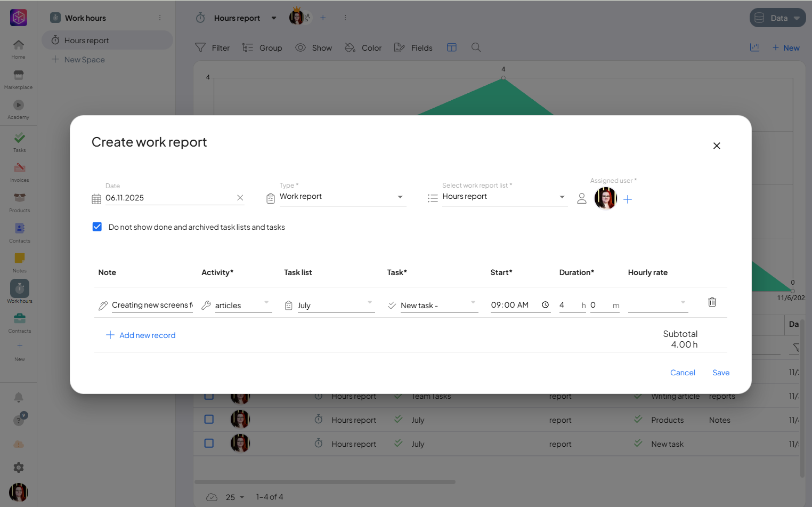Click New Space in the sidebar
The image size is (812, 507).
point(84,60)
